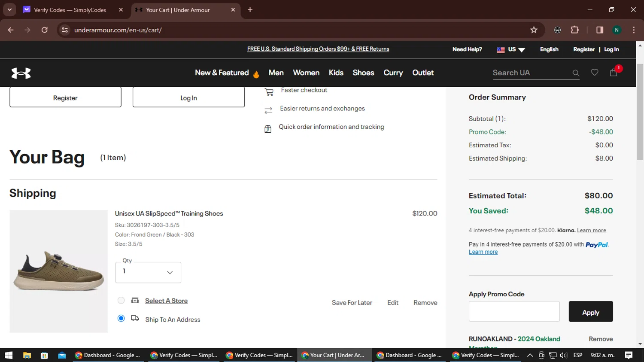
Task: Open the Men menu
Action: point(276,73)
